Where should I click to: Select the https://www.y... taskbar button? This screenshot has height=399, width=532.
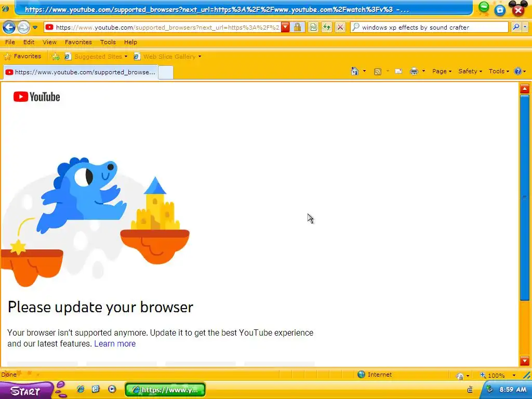[x=165, y=390]
